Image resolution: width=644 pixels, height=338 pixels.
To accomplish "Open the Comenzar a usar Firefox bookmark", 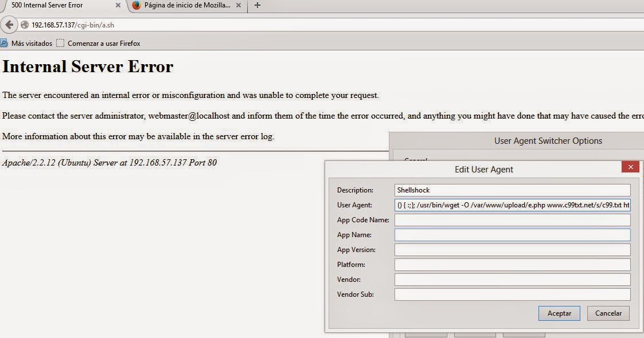I will tap(99, 43).
